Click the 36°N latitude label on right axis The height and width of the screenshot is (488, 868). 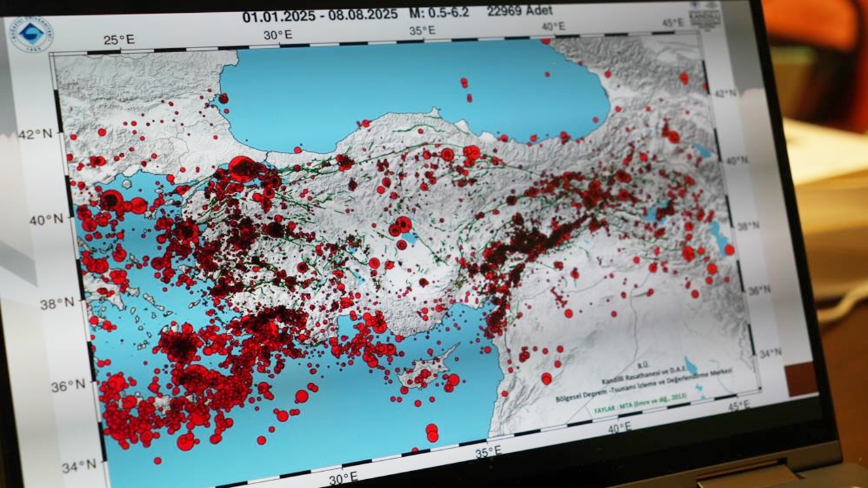pos(759,289)
